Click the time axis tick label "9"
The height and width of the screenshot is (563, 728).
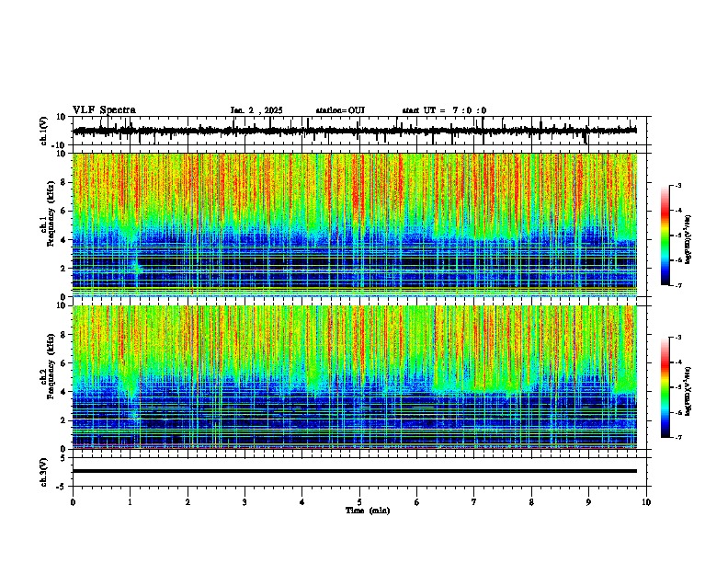pyautogui.click(x=588, y=502)
